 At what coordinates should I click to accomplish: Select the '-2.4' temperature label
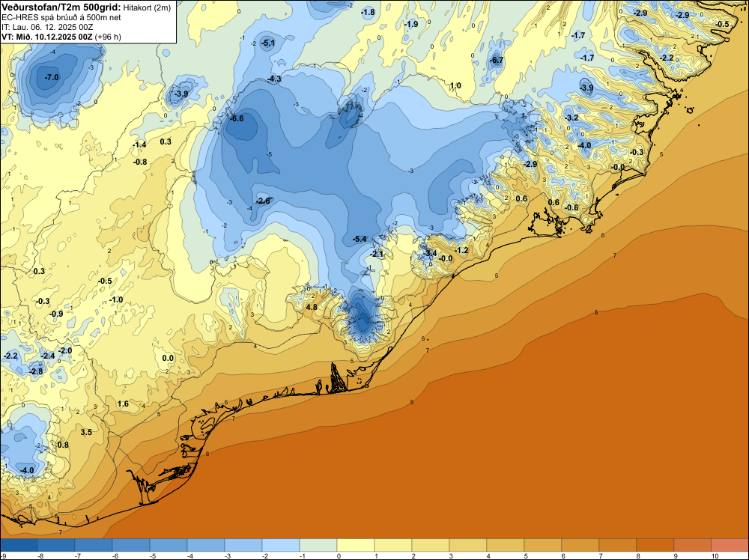tap(48, 356)
